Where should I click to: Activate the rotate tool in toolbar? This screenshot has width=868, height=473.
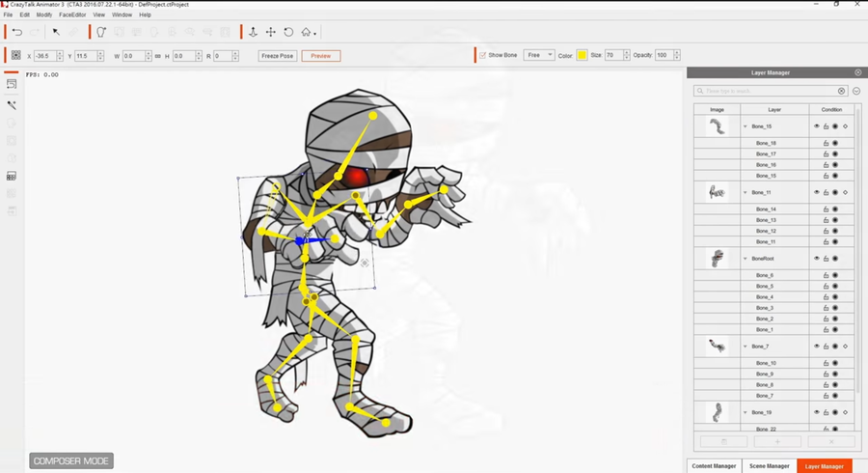[x=288, y=32]
